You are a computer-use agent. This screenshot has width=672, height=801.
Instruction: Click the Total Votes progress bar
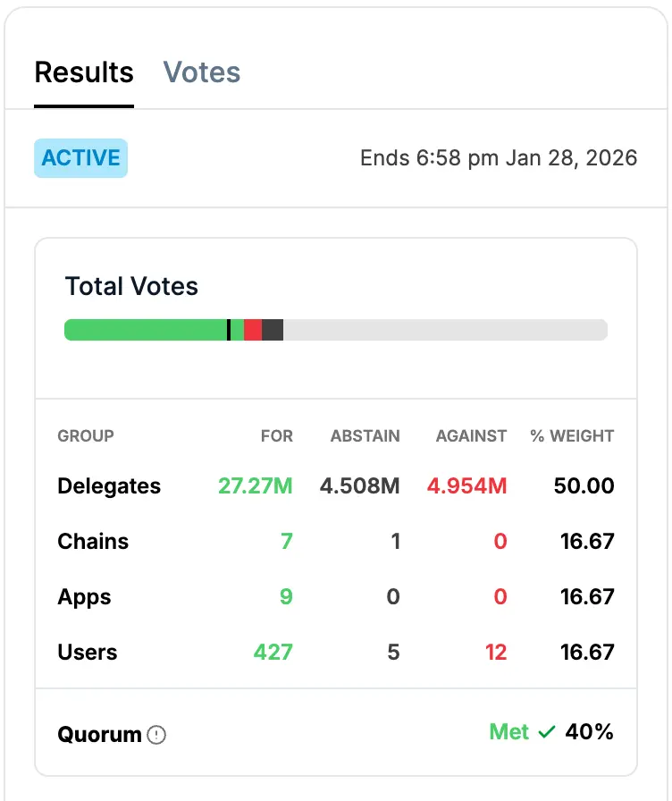pyautogui.click(x=335, y=329)
